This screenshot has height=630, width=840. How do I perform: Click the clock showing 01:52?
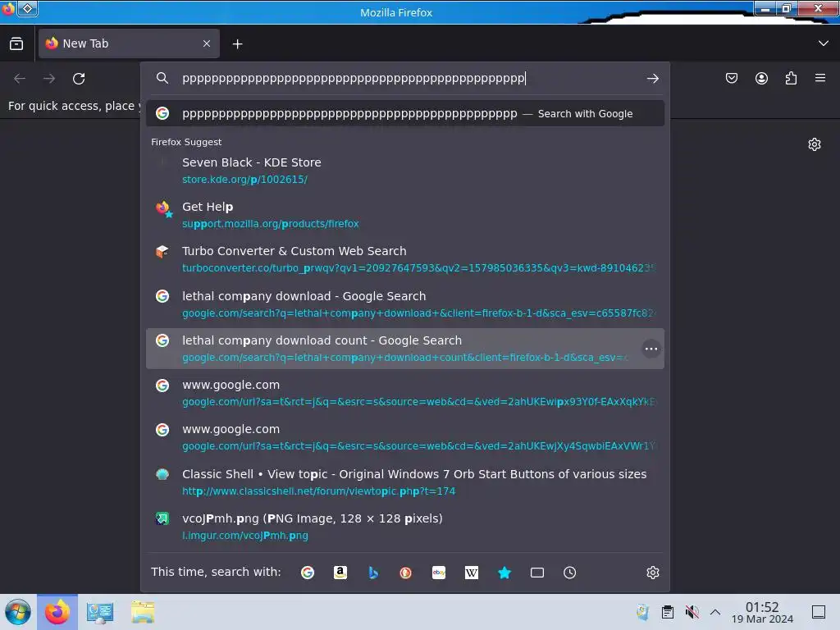[762, 612]
